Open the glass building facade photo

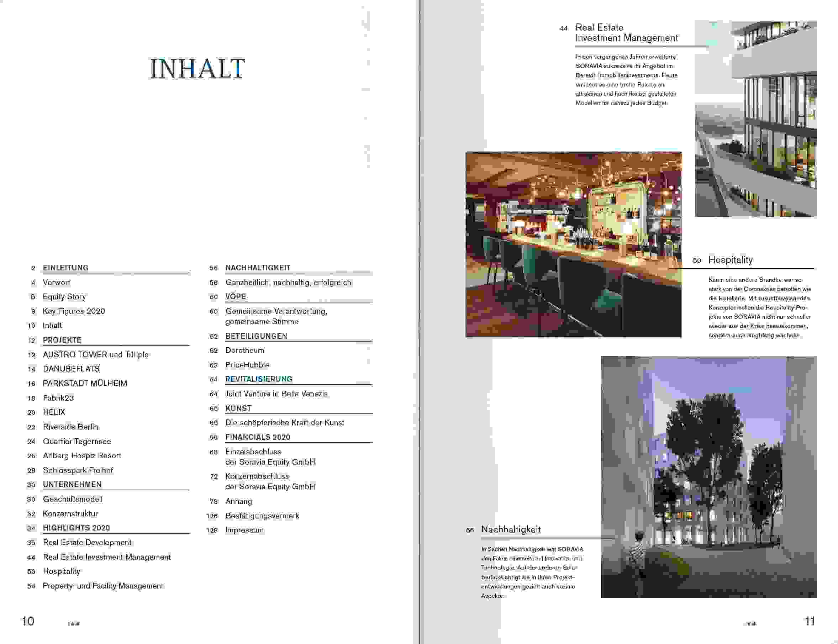pyautogui.click(x=755, y=119)
